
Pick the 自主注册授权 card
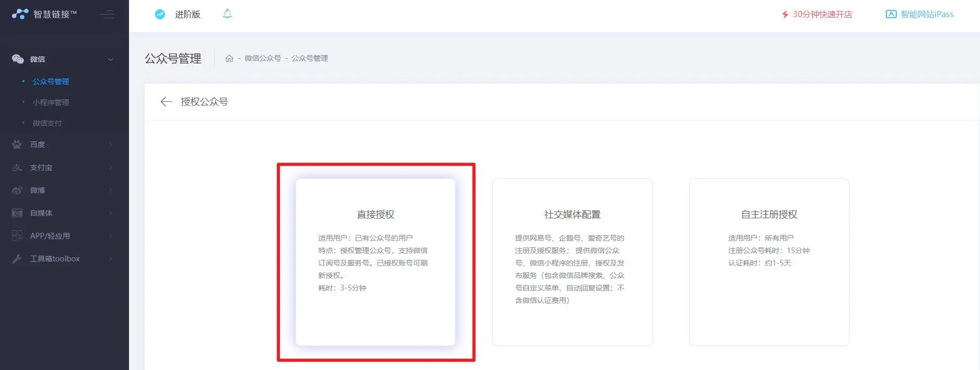[769, 262]
